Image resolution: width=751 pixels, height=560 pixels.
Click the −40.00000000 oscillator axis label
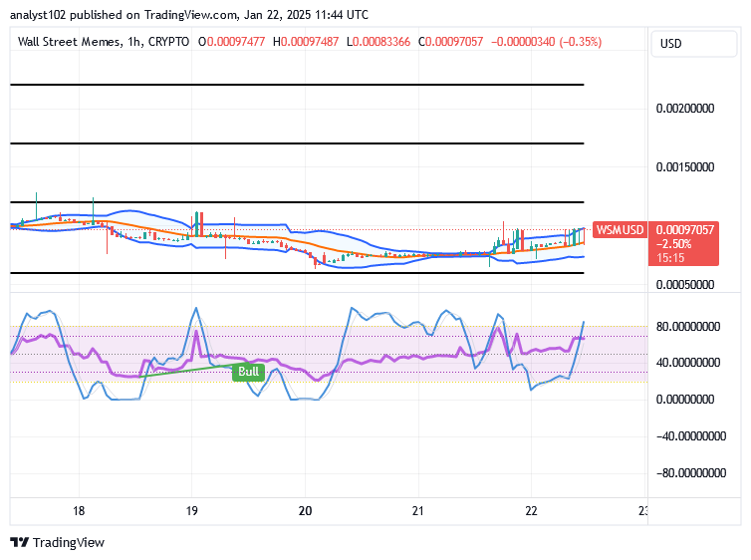(x=690, y=436)
